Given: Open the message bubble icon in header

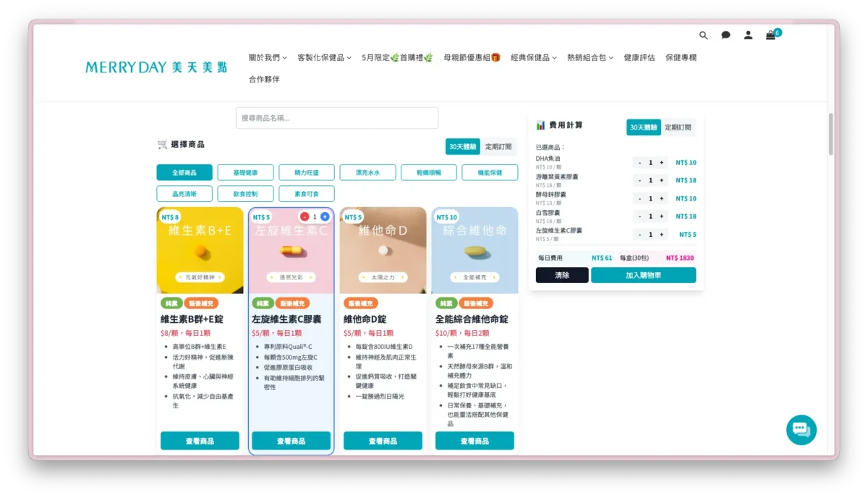Looking at the screenshot, I should click(x=726, y=35).
